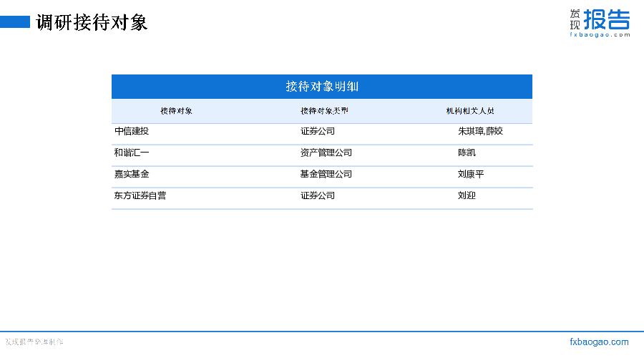Select the cell 东方证券自营
The image size is (644, 358).
coord(140,195)
